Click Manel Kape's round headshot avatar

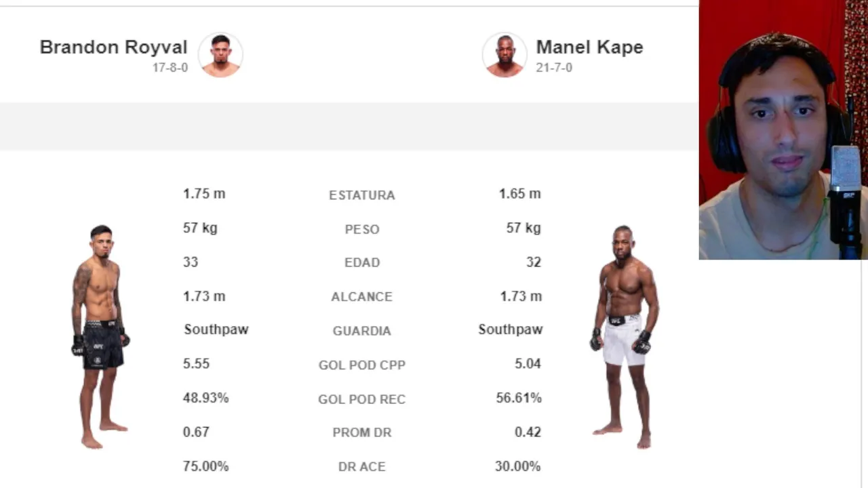click(x=505, y=55)
